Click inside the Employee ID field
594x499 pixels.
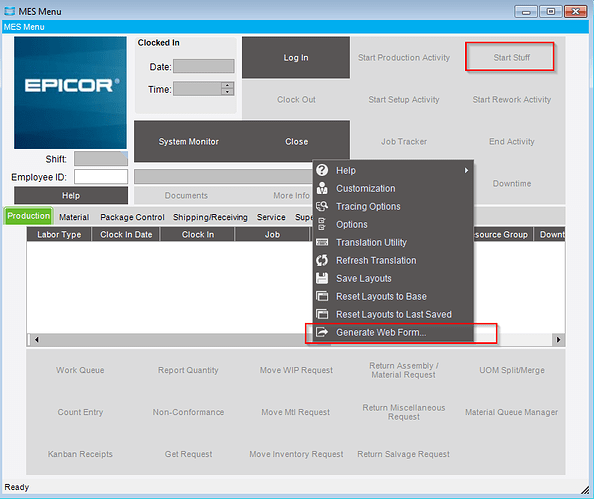click(101, 177)
